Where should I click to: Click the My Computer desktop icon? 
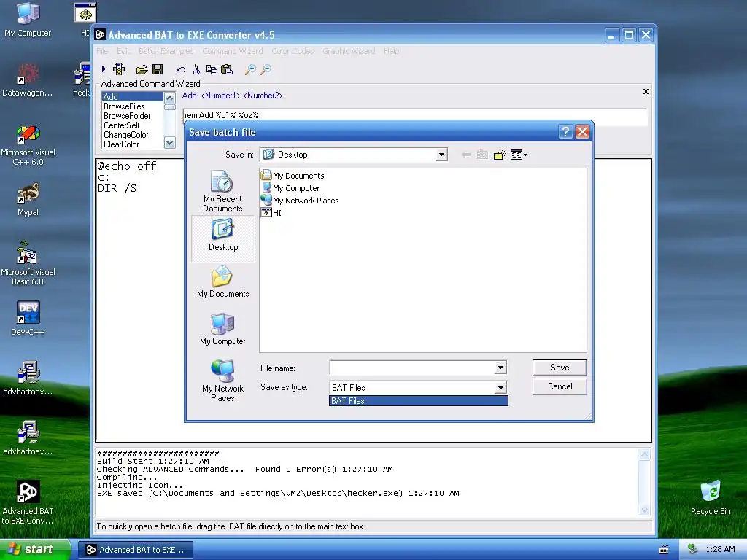coord(28,20)
